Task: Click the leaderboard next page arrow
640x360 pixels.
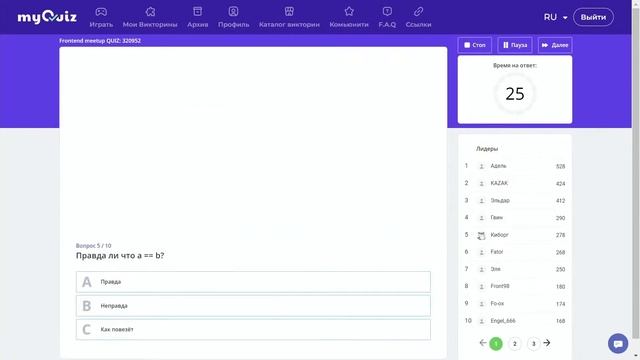Action: [547, 343]
